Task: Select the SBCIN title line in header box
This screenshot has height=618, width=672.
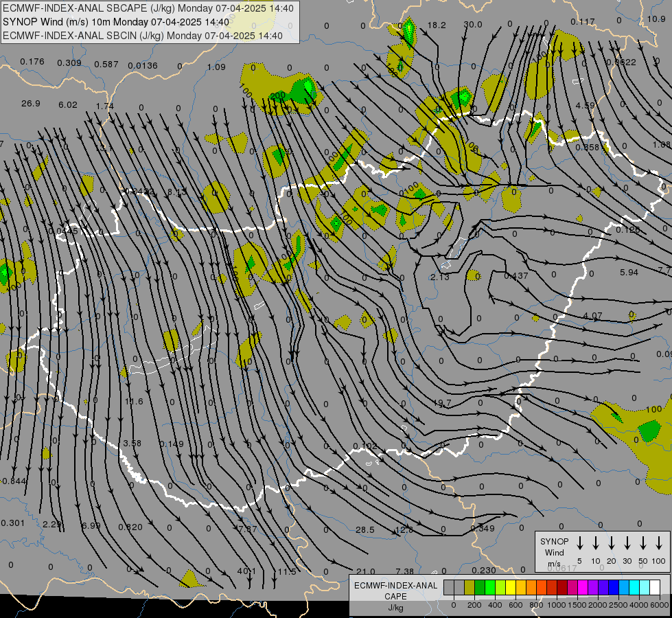Action: click(x=143, y=36)
